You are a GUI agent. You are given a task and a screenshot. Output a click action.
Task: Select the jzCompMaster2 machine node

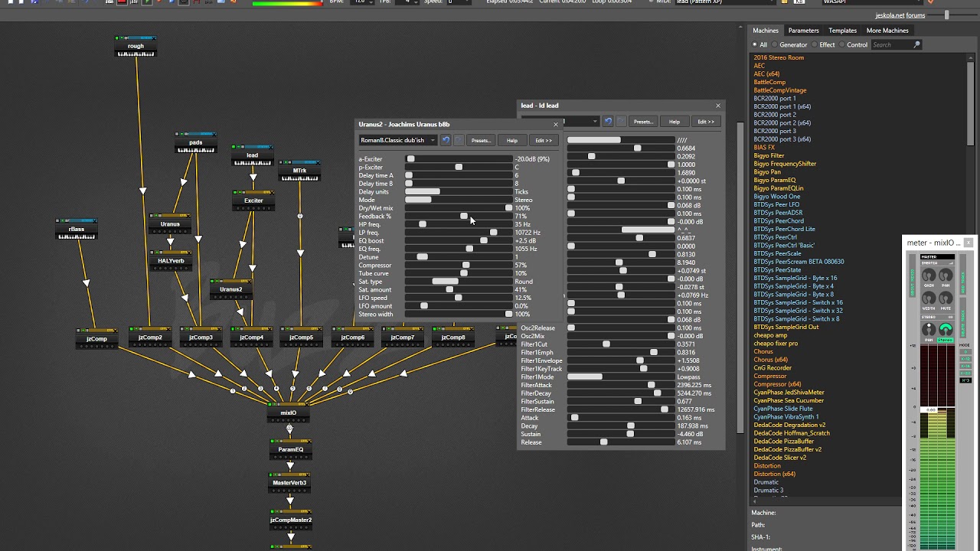click(x=291, y=520)
